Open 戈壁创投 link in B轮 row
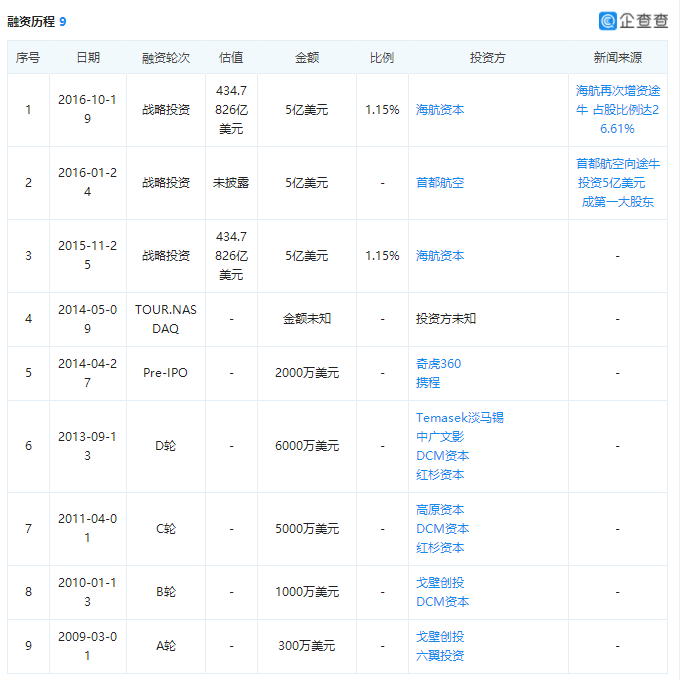 440,582
